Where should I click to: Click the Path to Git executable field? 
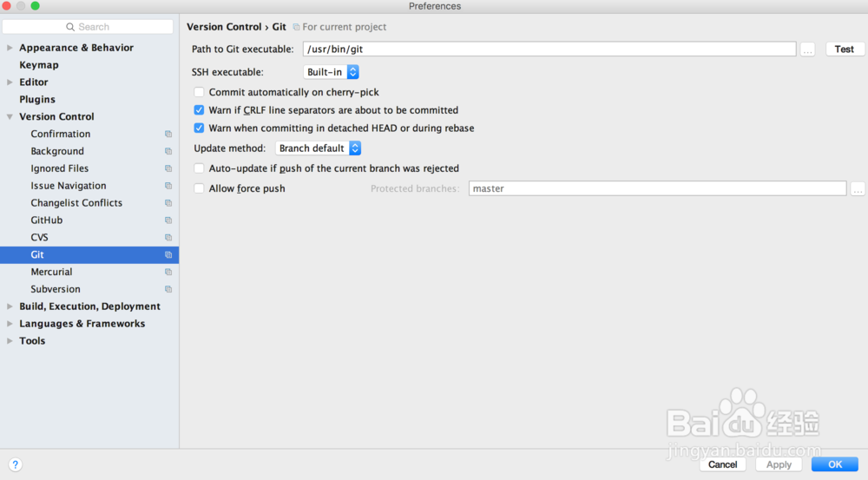point(549,49)
